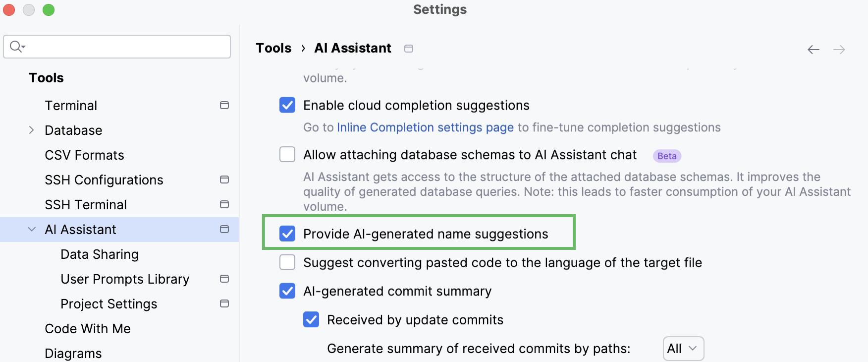Click the project-level icon beside Project Settings
Image resolution: width=868 pixels, height=362 pixels.
224,303
